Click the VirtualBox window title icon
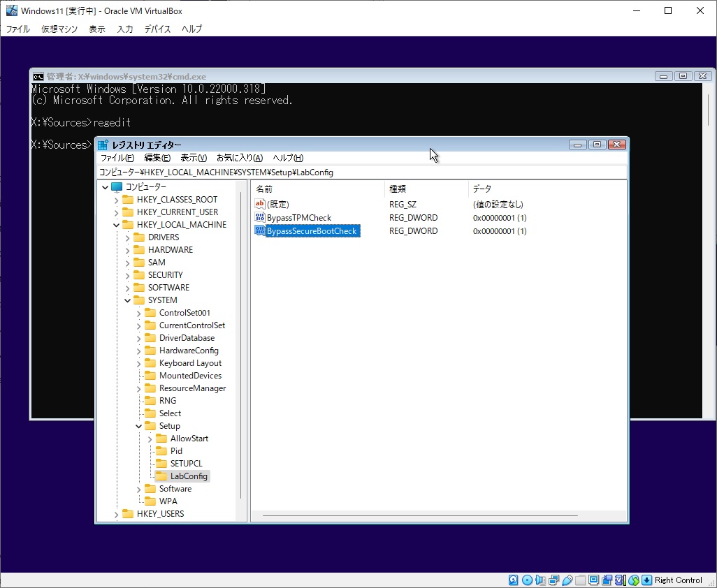Image resolution: width=717 pixels, height=588 pixels. [x=11, y=10]
